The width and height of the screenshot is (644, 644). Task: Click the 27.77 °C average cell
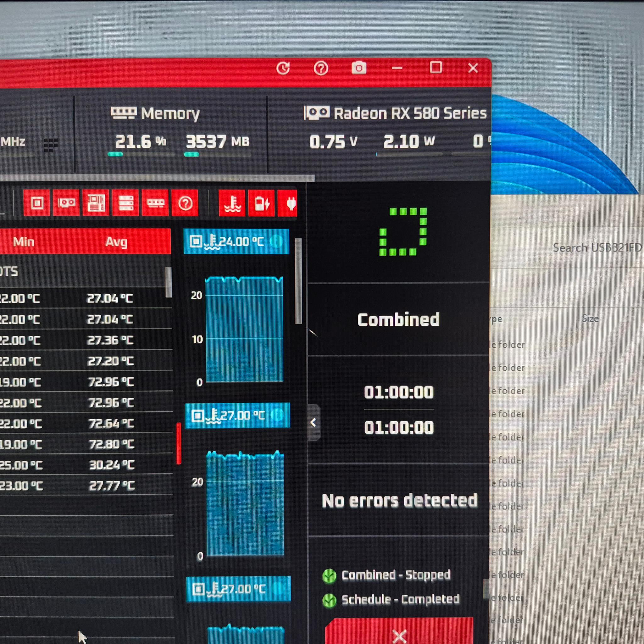112,486
